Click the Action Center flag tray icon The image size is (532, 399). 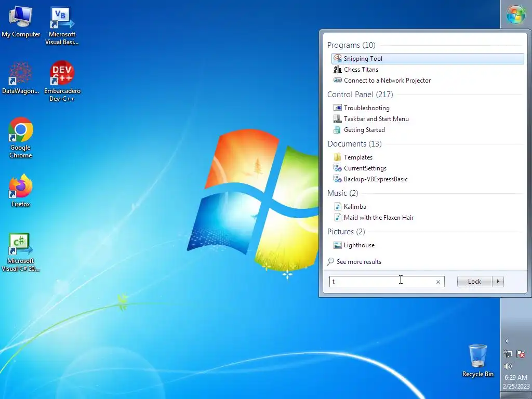click(521, 354)
